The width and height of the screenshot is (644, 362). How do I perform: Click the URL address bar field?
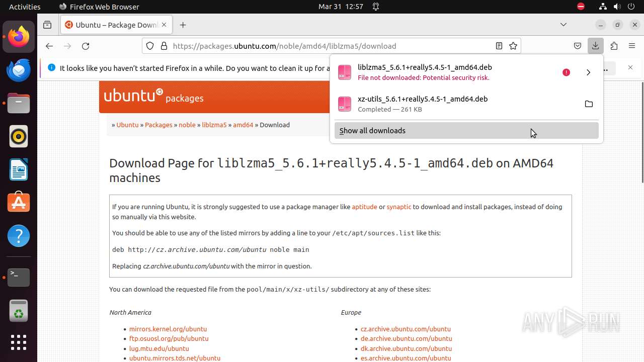click(x=331, y=46)
